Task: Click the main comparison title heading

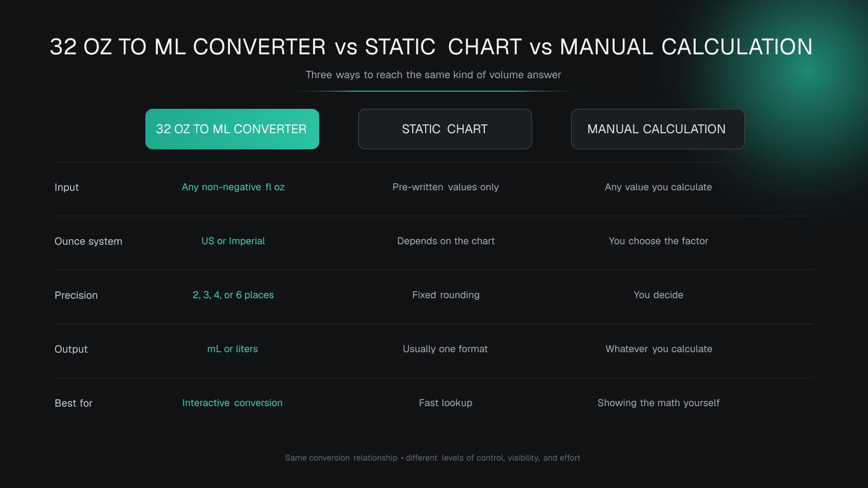Action: tap(431, 47)
